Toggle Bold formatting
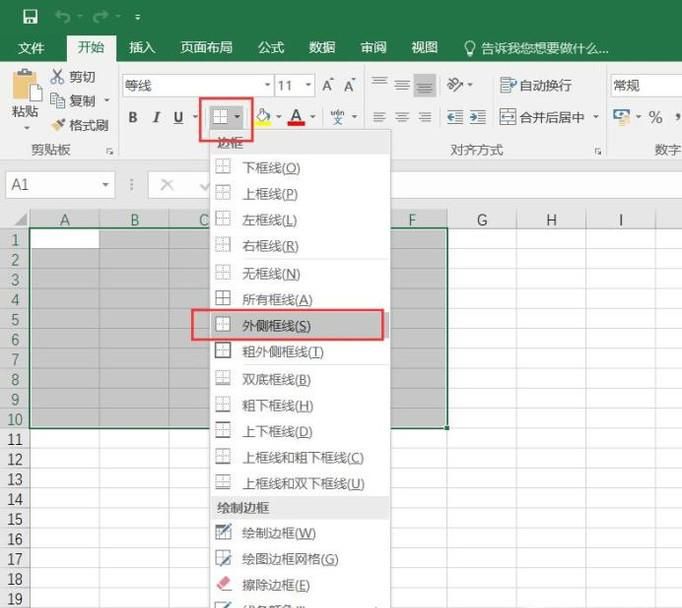This screenshot has width=682, height=608. click(133, 117)
